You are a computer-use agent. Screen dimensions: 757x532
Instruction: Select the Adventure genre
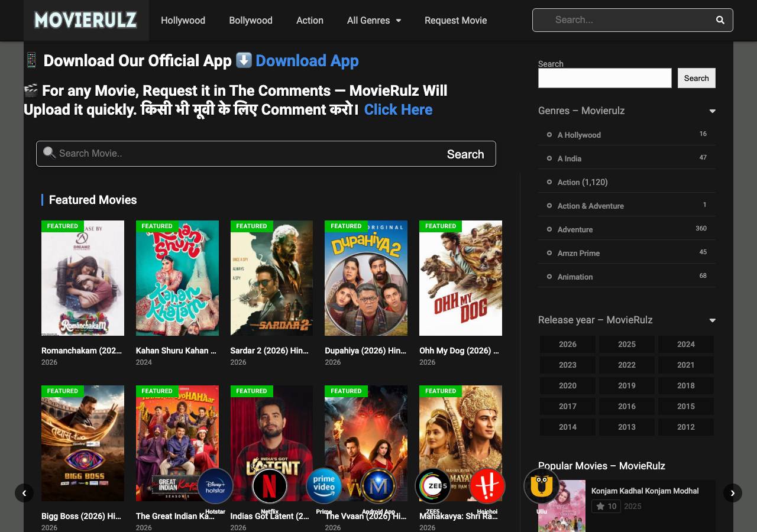point(575,229)
